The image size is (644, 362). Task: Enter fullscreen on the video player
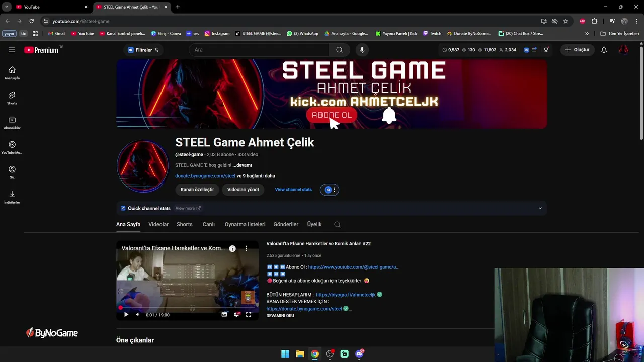[x=249, y=315]
